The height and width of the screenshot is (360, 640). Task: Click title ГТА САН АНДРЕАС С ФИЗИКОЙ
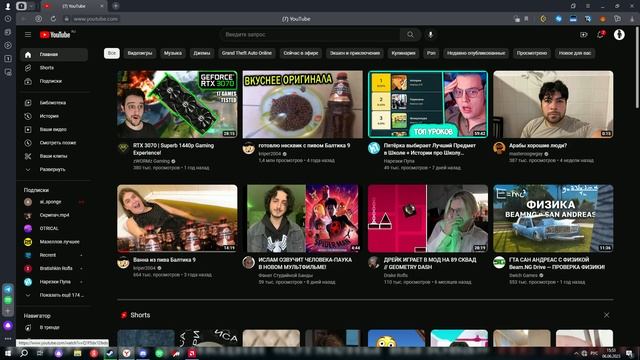[x=557, y=263]
